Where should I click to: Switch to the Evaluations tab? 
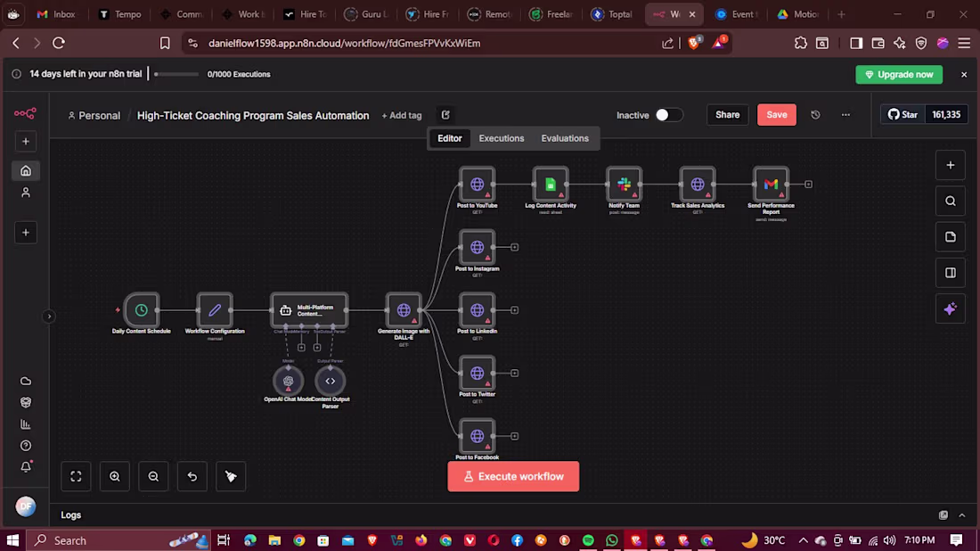point(564,138)
